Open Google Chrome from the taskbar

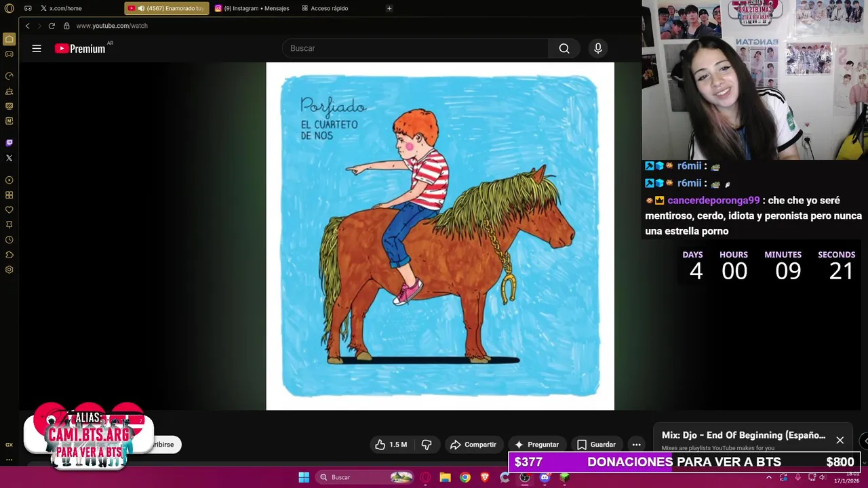tap(465, 477)
